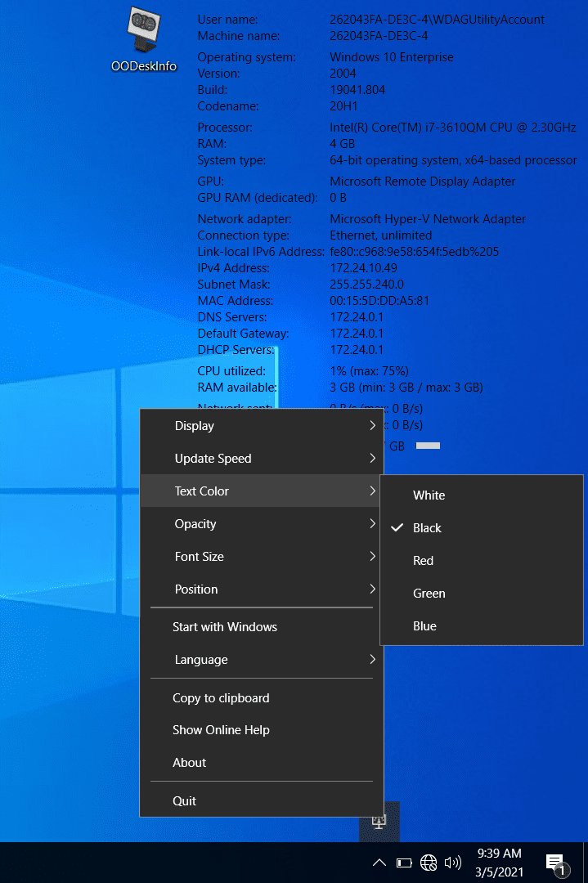Click the volume speaker icon
The image size is (588, 883).
pyautogui.click(x=452, y=863)
